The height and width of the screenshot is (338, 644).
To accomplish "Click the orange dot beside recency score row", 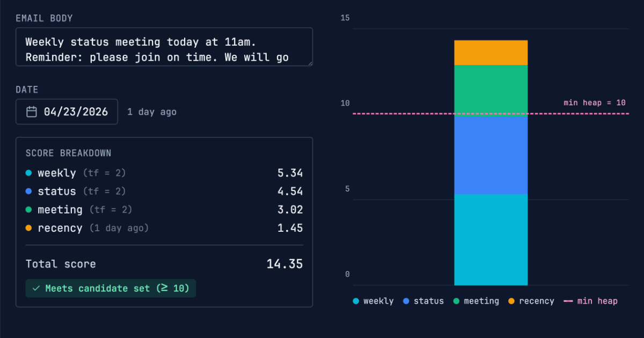I will click(x=28, y=227).
